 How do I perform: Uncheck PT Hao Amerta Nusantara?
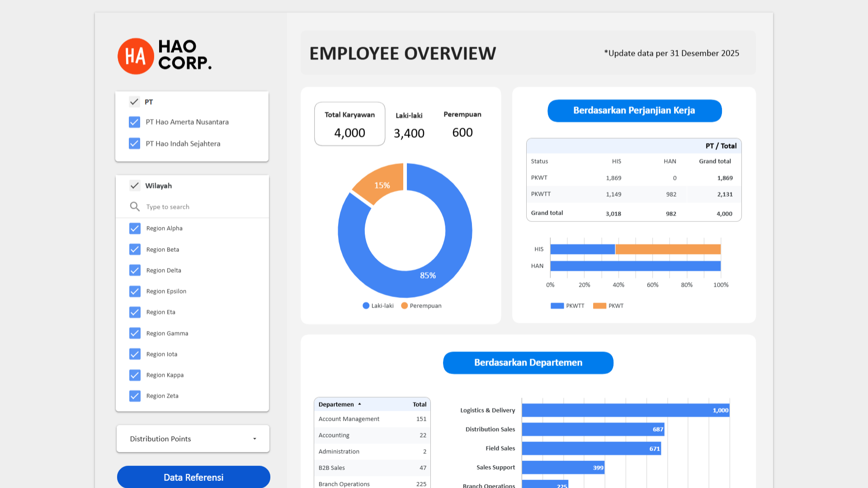134,122
